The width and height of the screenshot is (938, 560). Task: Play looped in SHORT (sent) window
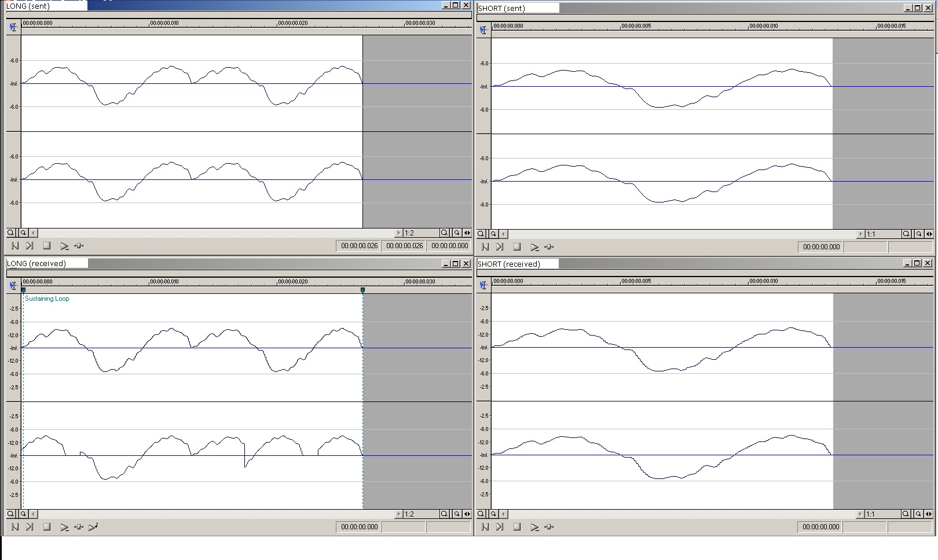[x=549, y=247]
